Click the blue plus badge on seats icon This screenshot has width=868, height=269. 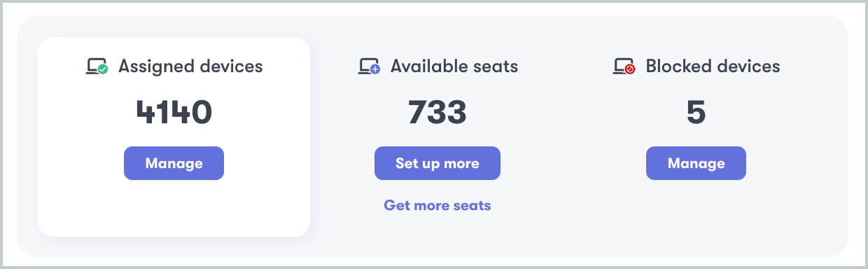coord(375,70)
